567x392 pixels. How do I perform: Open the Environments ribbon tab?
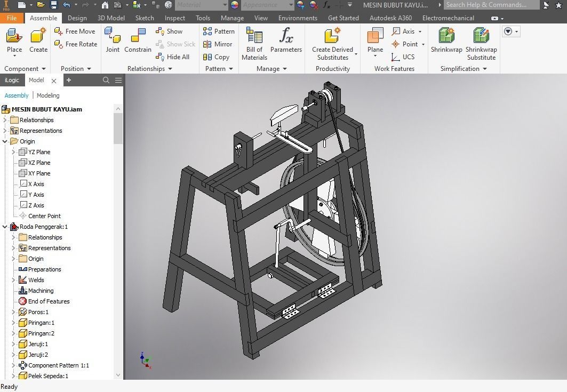[298, 18]
